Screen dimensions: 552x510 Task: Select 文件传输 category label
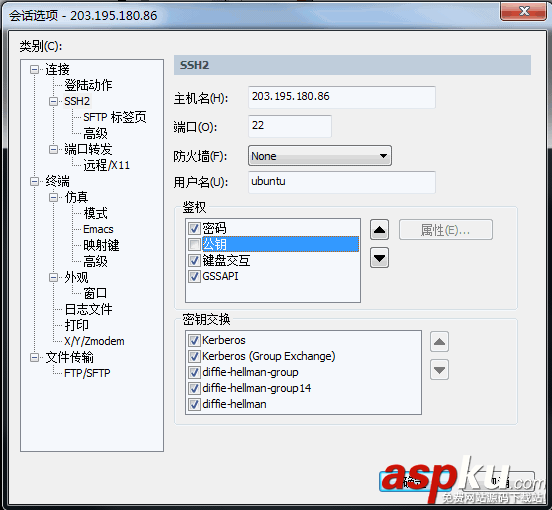pyautogui.click(x=69, y=357)
